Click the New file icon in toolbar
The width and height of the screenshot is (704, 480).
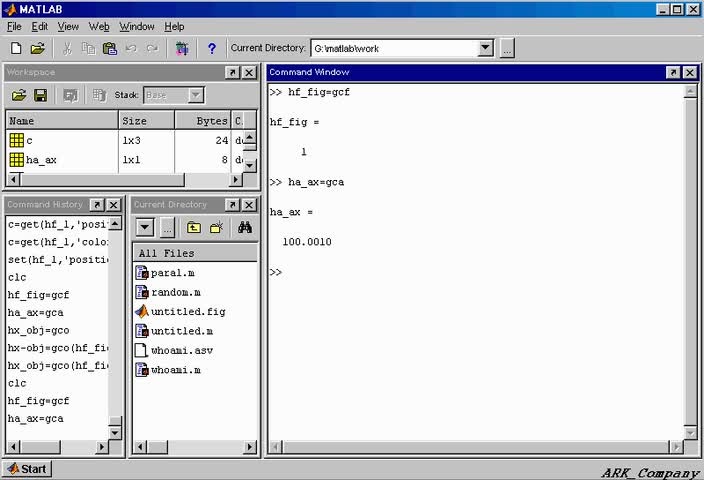coord(16,48)
